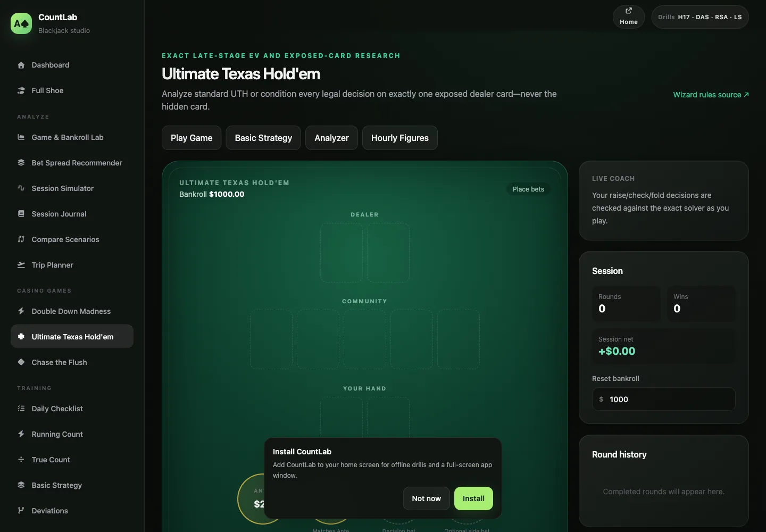Click the Wins 0 stat card

pyautogui.click(x=701, y=304)
